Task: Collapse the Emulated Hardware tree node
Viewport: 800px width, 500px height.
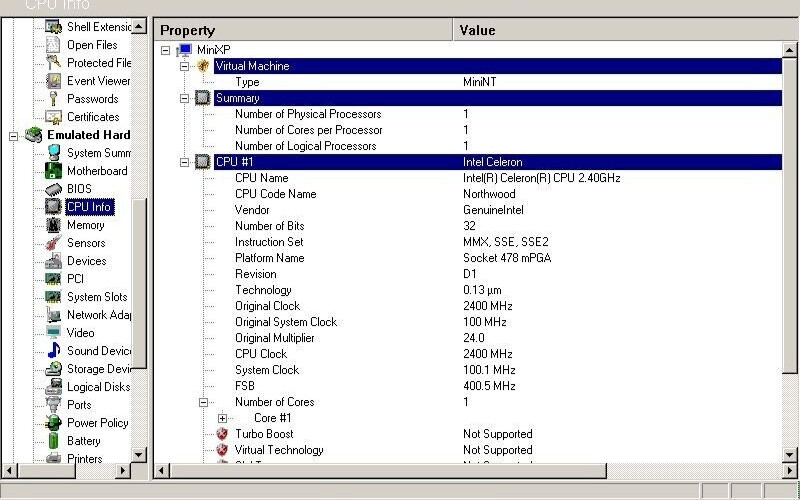Action: tap(14, 135)
